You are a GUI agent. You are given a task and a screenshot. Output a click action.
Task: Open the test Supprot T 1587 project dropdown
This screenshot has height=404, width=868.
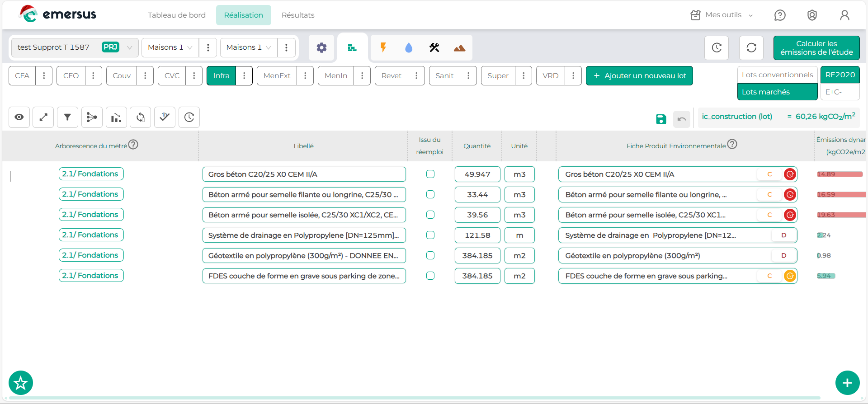coord(75,47)
